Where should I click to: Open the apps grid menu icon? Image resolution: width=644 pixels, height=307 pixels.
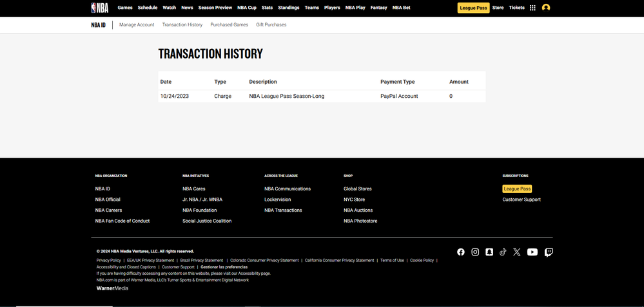(x=532, y=8)
